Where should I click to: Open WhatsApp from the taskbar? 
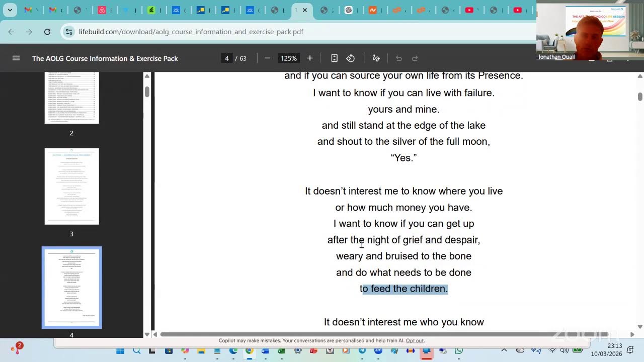pyautogui.click(x=459, y=350)
